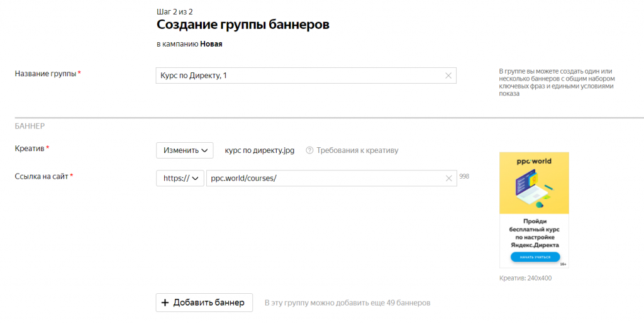Focus the Название группы input field
644x324 pixels.
[306, 75]
